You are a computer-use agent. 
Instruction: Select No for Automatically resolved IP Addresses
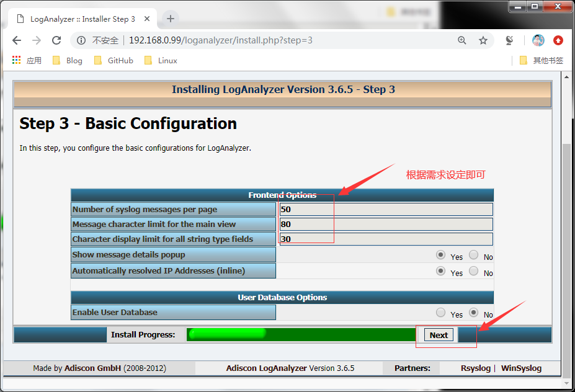pyautogui.click(x=473, y=271)
